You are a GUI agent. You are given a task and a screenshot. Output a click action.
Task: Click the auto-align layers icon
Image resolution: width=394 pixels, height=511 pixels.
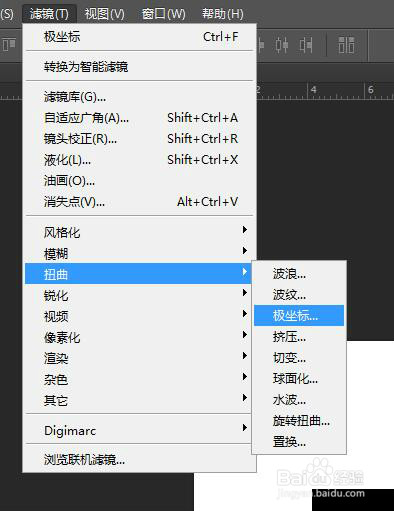(346, 45)
